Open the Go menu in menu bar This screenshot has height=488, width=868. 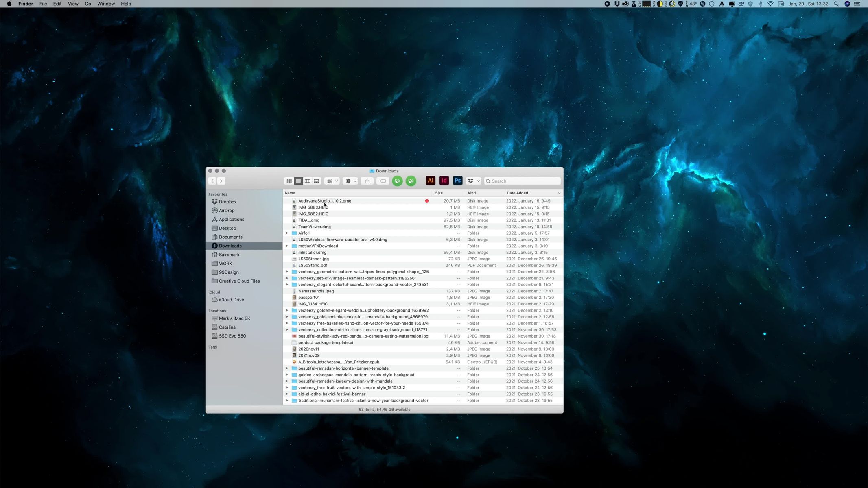[x=87, y=4]
